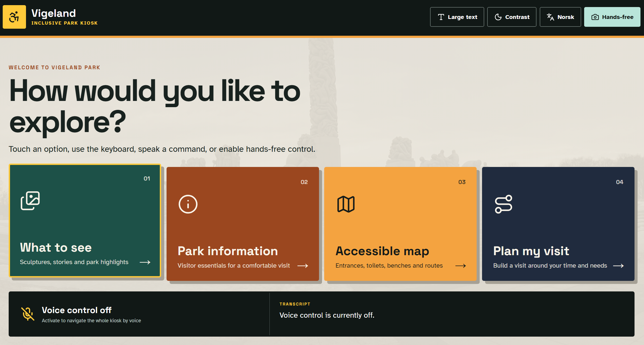Enable Hands-free control
644x345 pixels.
point(612,17)
